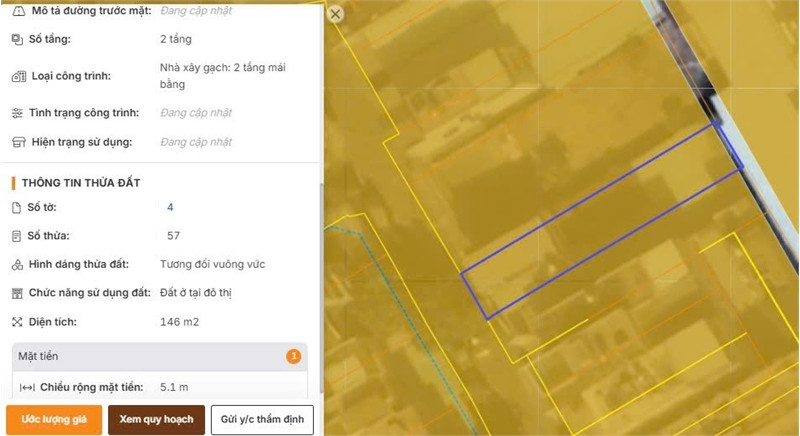The height and width of the screenshot is (436, 800).
Task: Click the land use icon beside Chức năng sử dụng đất
Action: 17,293
